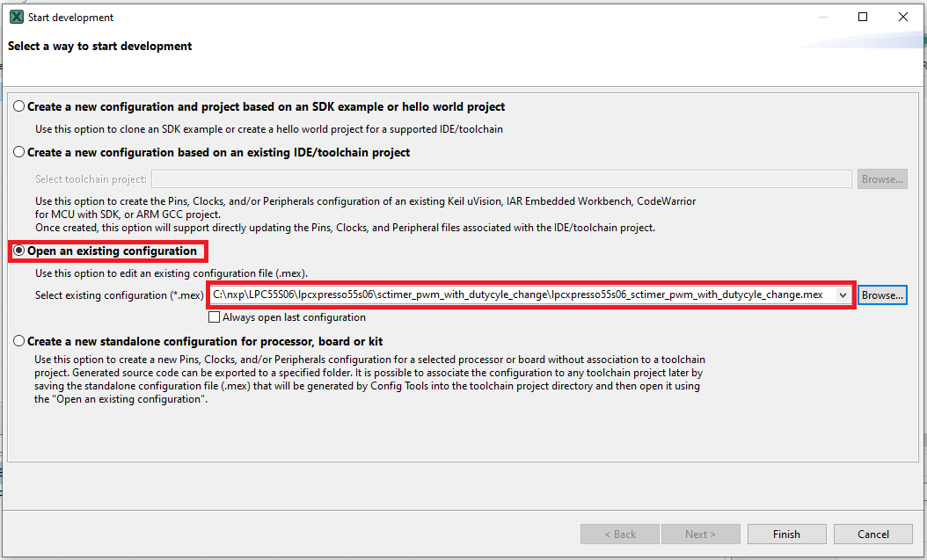This screenshot has height=560, width=927.
Task: Choose Create configuration from existing IDE/toolchain project
Action: click(19, 153)
